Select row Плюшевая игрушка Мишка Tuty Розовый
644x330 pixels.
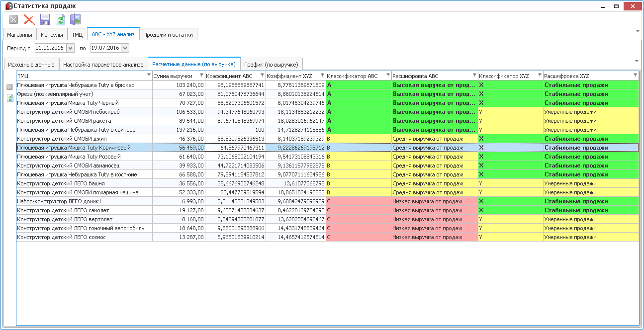327,157
